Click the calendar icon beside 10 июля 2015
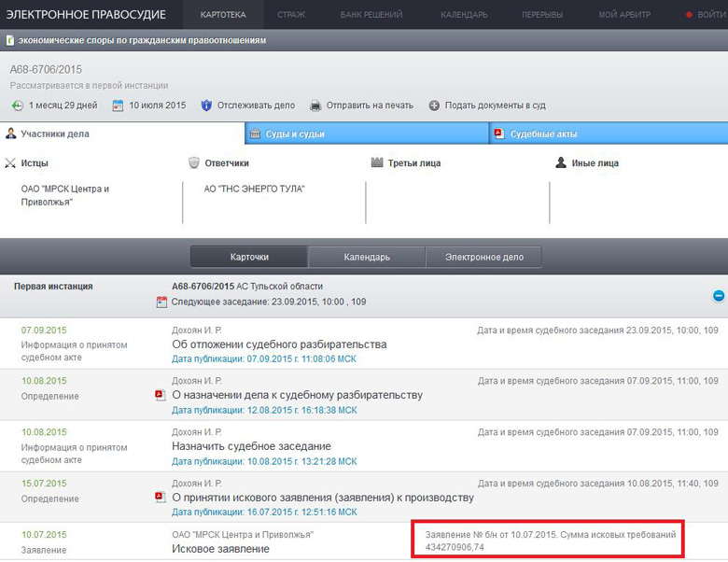The height and width of the screenshot is (562, 728). pos(118,105)
